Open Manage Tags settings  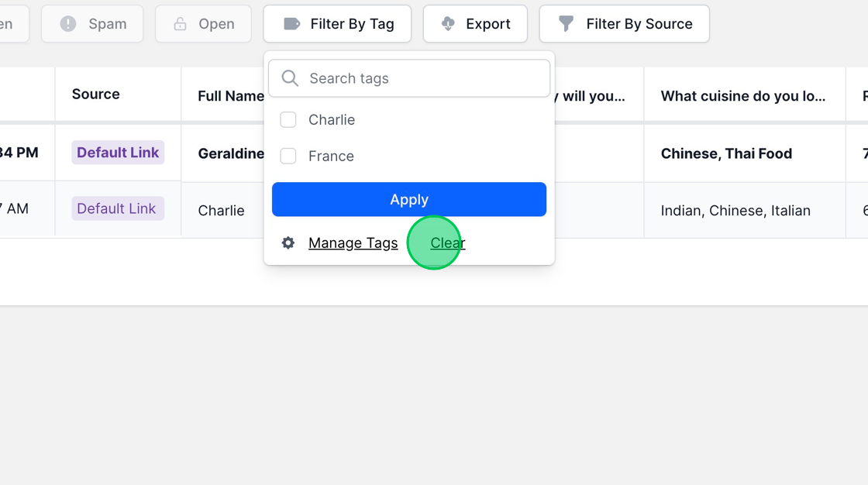(353, 242)
